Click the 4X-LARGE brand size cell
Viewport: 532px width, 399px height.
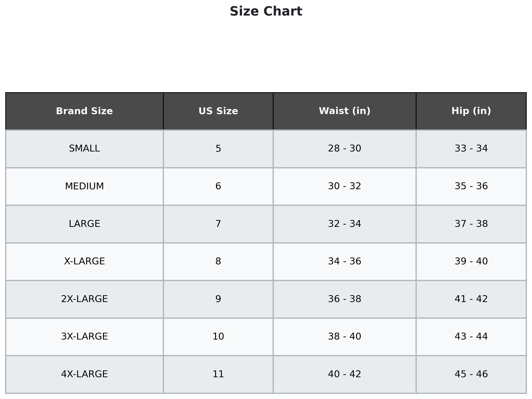click(x=84, y=374)
